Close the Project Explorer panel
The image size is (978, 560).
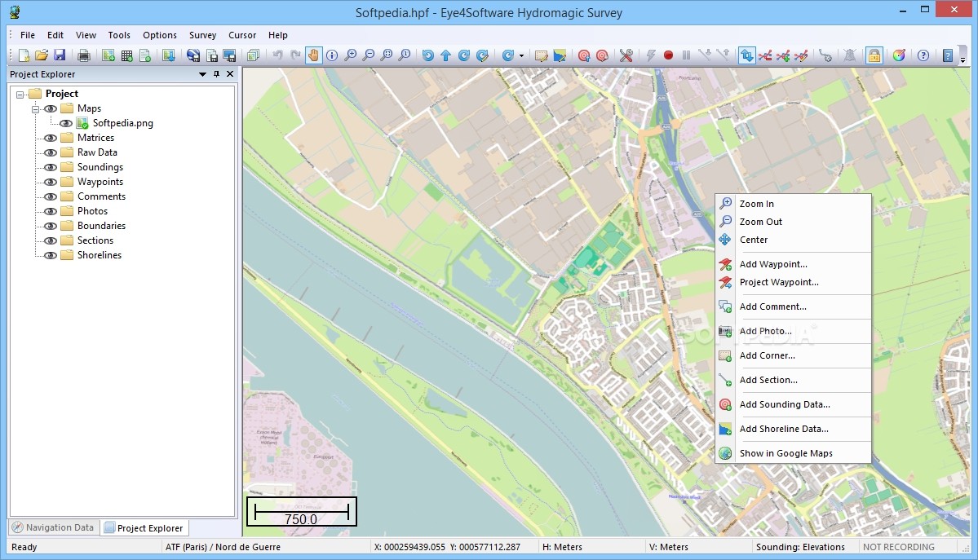[x=229, y=74]
